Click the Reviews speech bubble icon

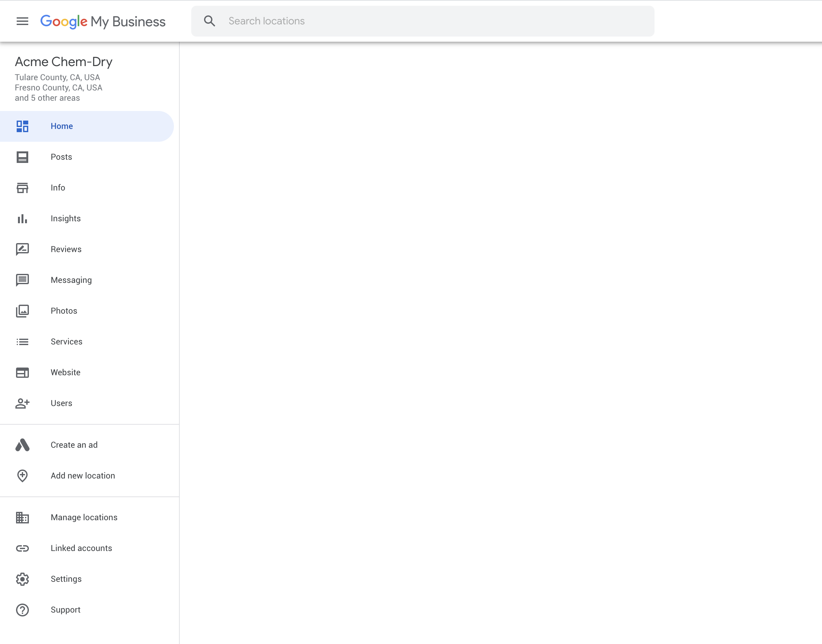tap(22, 249)
